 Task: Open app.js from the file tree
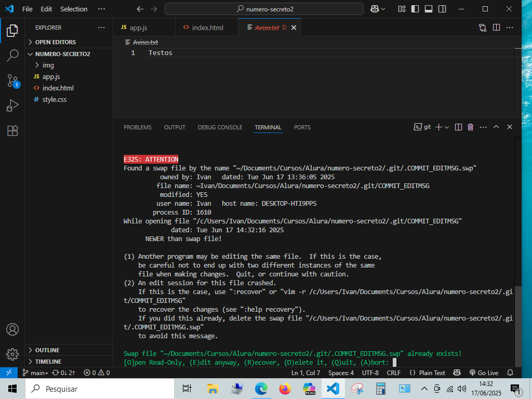69,77
